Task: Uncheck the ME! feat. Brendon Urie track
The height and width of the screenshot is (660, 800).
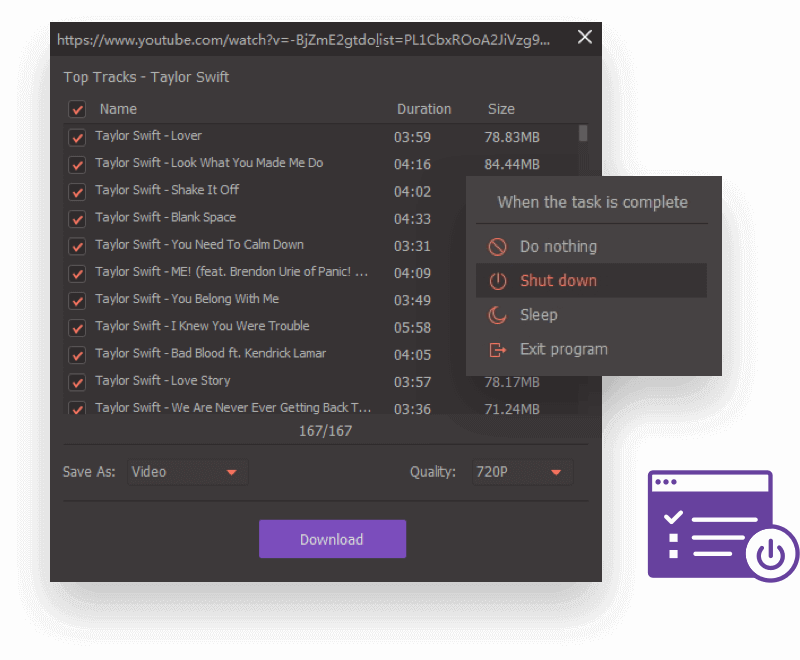Action: (77, 273)
